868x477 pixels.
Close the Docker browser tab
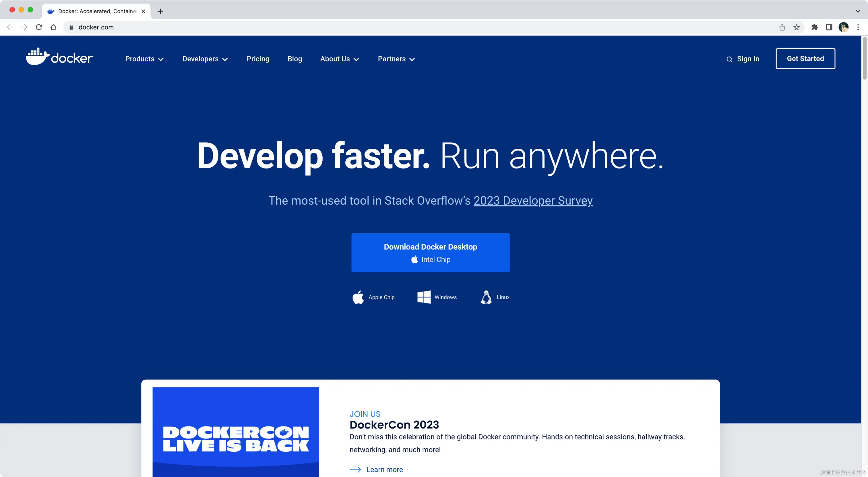143,11
